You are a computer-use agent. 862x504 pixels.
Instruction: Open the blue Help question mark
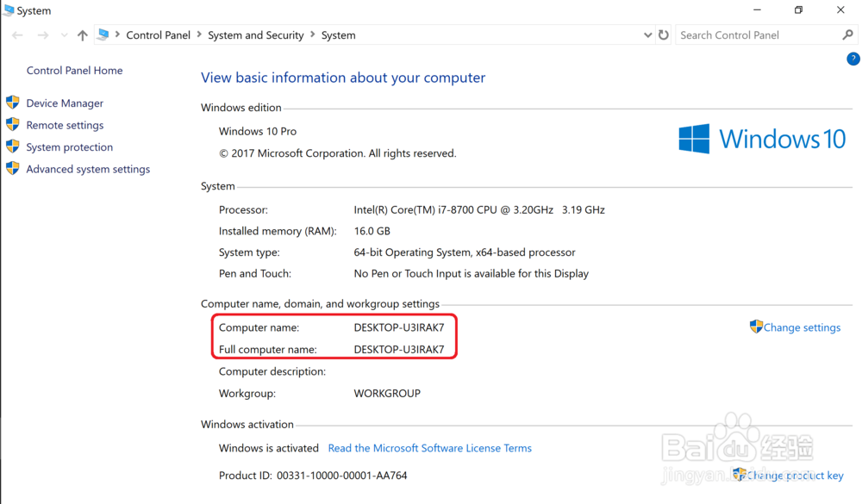click(853, 59)
